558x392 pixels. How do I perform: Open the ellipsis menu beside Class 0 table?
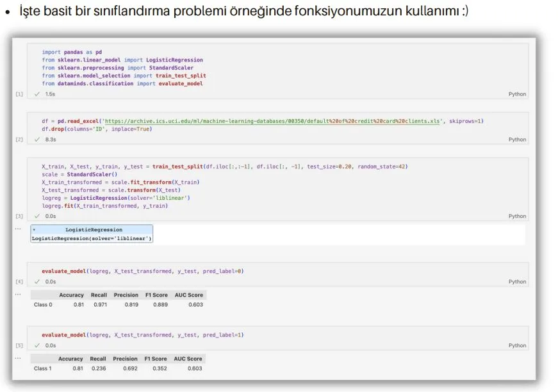click(x=18, y=294)
